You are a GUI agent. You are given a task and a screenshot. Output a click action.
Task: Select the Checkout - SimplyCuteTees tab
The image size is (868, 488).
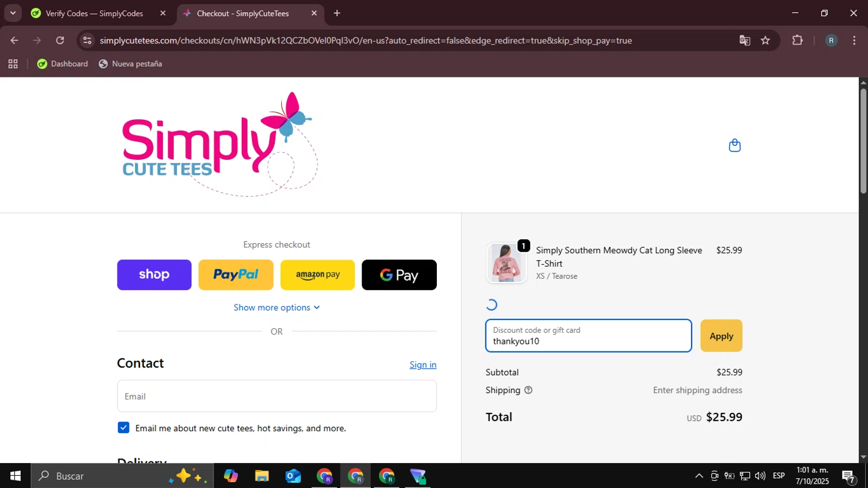(249, 13)
